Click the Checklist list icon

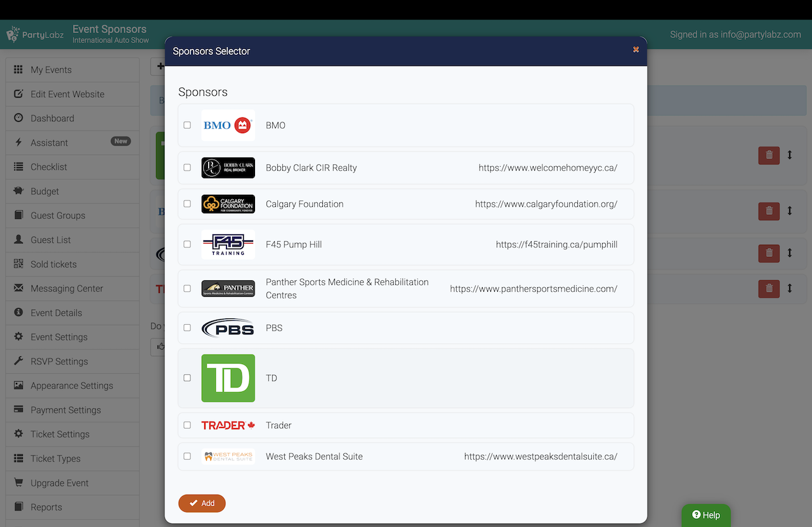18,167
